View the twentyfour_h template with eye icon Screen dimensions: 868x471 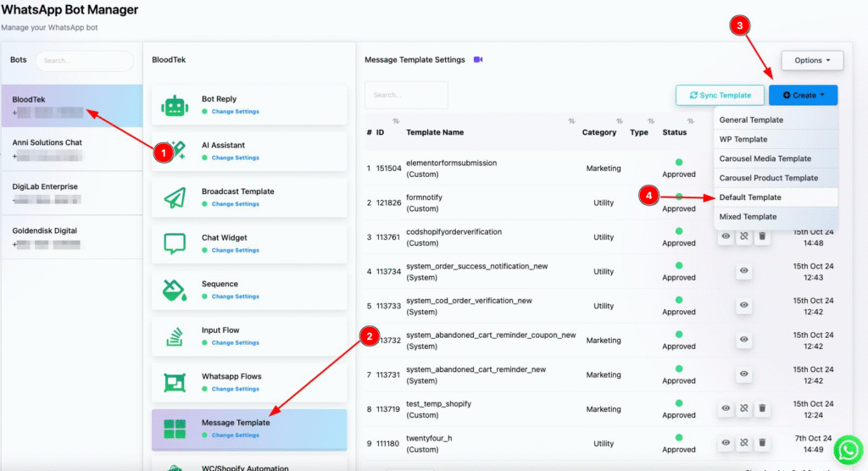tap(726, 443)
